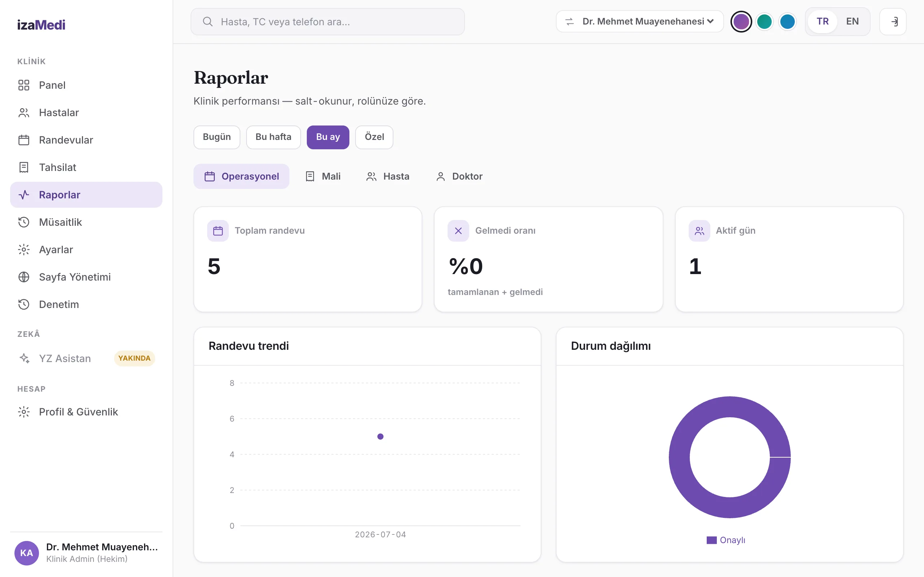Switch language to EN
Image resolution: width=924 pixels, height=577 pixels.
tap(852, 21)
